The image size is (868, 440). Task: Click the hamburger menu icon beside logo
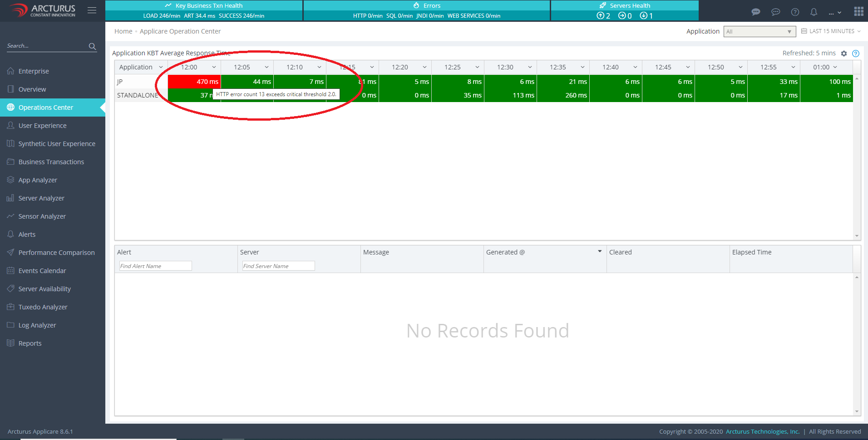[x=92, y=10]
